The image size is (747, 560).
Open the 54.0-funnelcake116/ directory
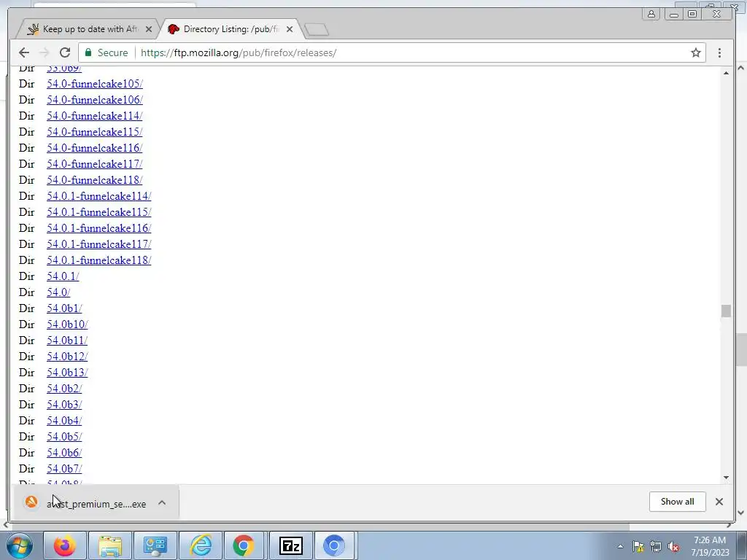click(x=94, y=148)
